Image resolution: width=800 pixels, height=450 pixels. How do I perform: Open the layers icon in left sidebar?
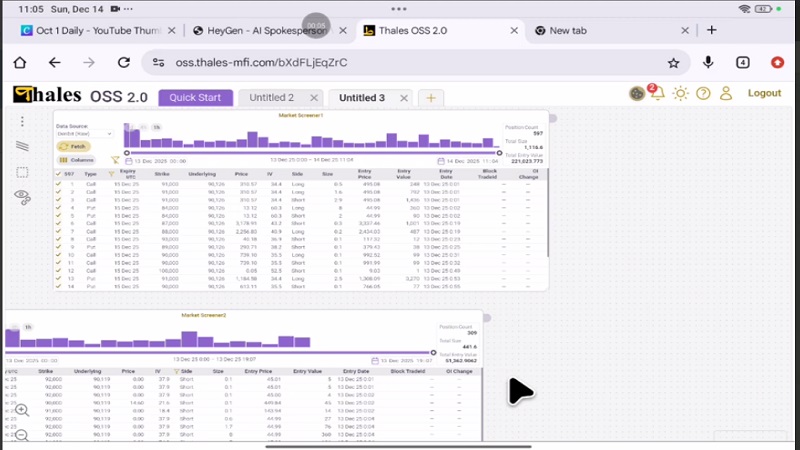(22, 147)
